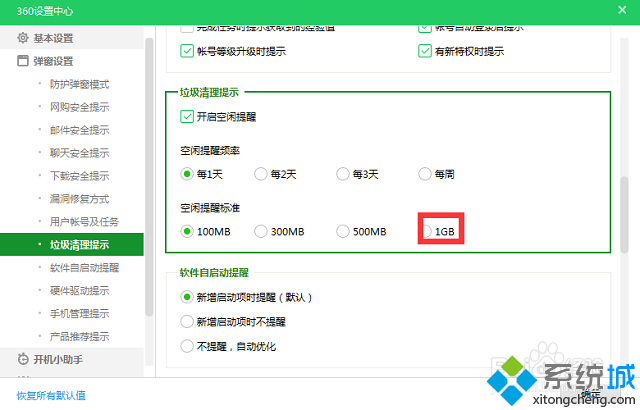
Task: Choose the 每周 frequency option
Action: 426,173
